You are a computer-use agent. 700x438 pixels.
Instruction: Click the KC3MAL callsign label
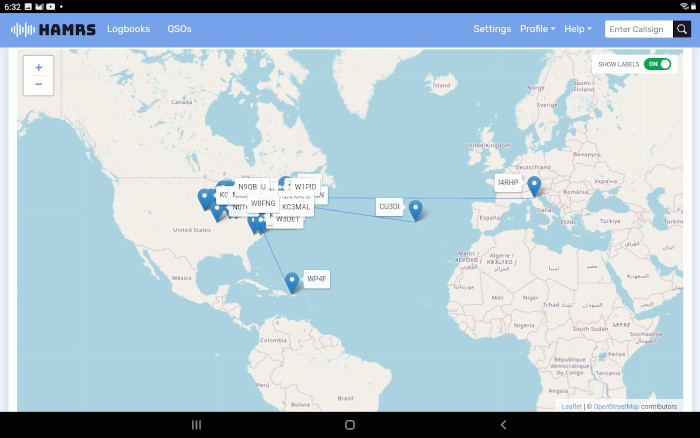(296, 207)
